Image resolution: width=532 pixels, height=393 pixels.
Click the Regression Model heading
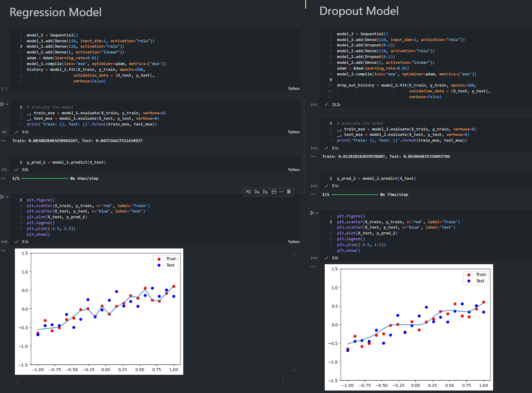tap(55, 12)
